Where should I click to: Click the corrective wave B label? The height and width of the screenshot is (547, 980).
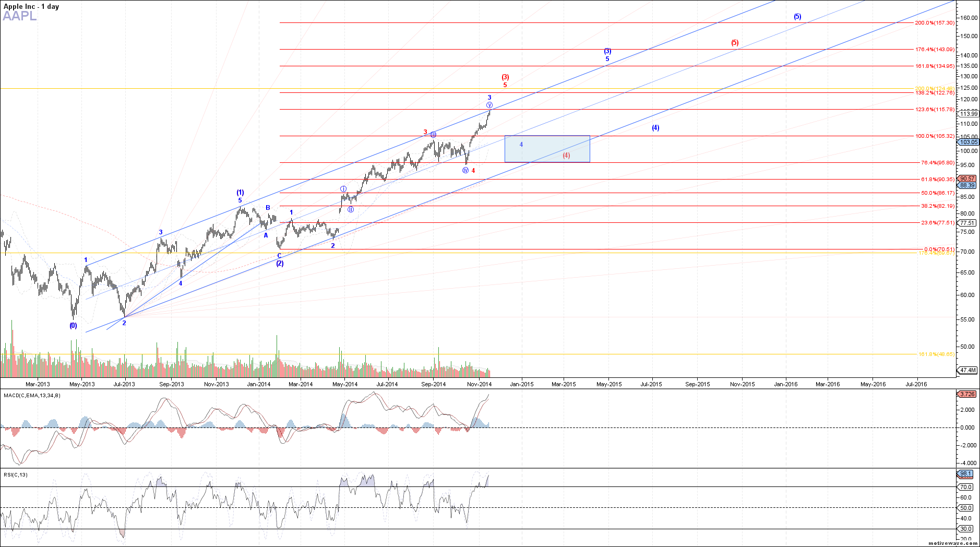pyautogui.click(x=268, y=208)
